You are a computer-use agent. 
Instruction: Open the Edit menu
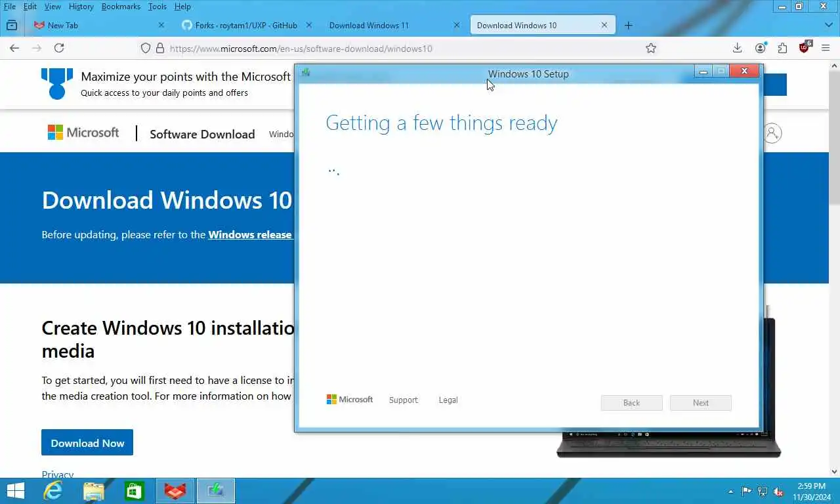click(30, 7)
